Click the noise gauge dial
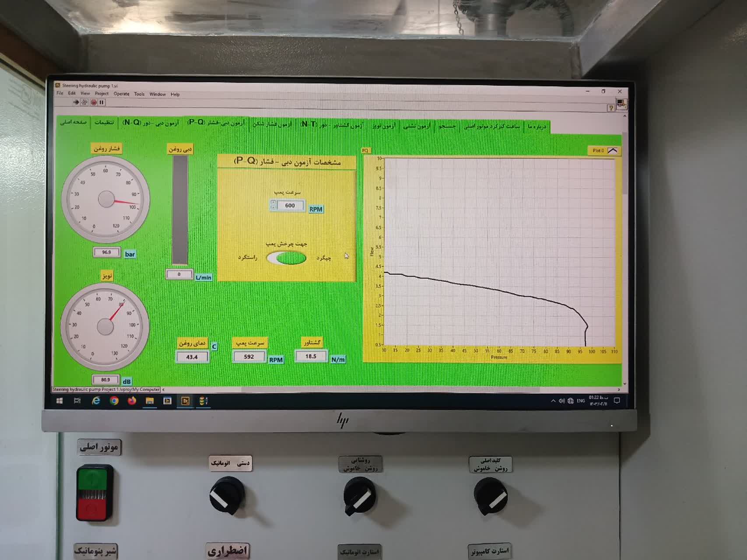Screen dimensions: 747x560 tap(105, 326)
